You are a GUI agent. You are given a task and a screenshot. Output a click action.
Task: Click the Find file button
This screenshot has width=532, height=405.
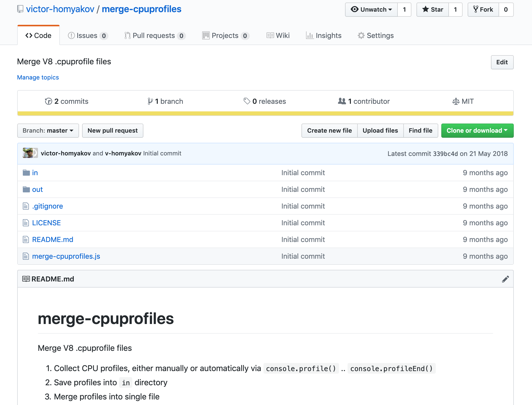point(420,130)
